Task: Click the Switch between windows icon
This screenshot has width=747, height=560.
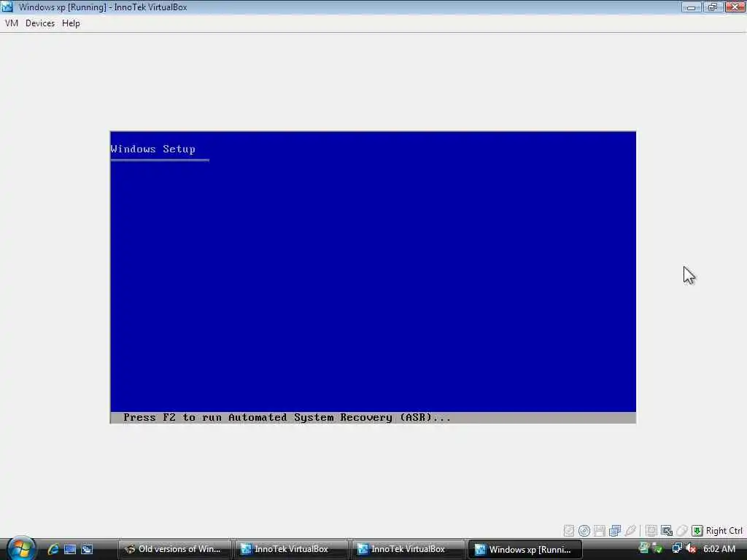Action: [87, 549]
